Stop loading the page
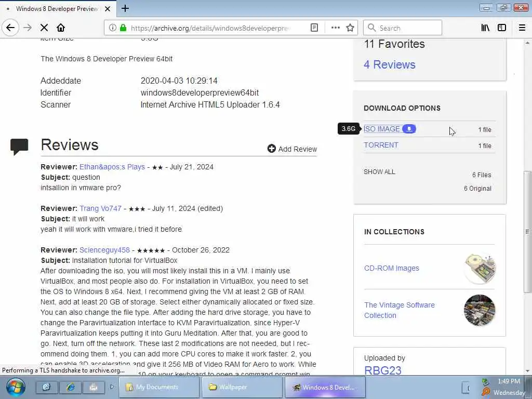The image size is (532, 399). (44, 28)
